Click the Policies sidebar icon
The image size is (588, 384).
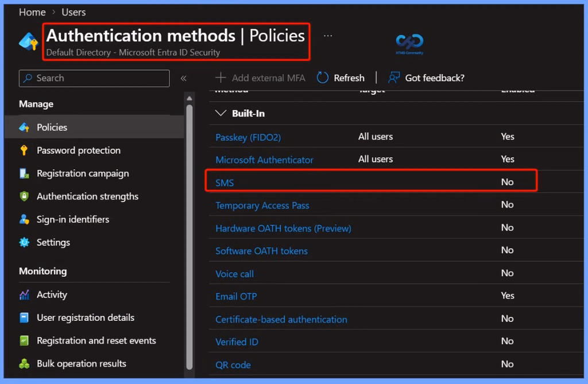click(x=24, y=127)
